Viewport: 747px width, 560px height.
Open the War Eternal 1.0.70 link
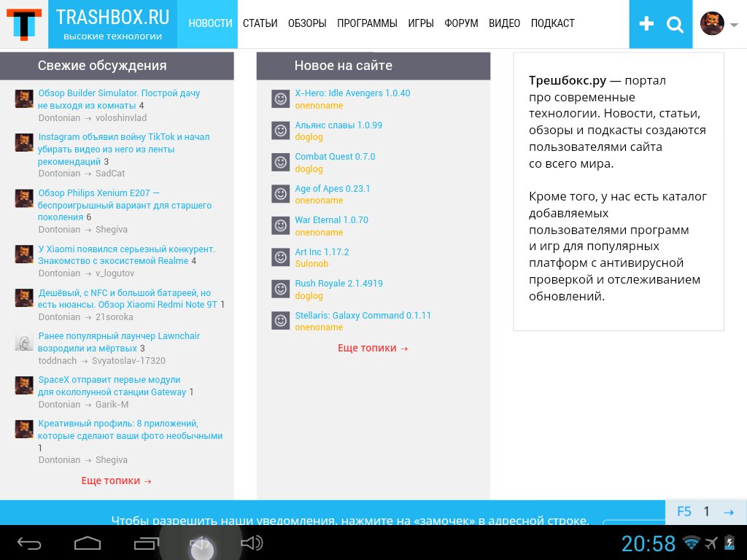tap(332, 220)
